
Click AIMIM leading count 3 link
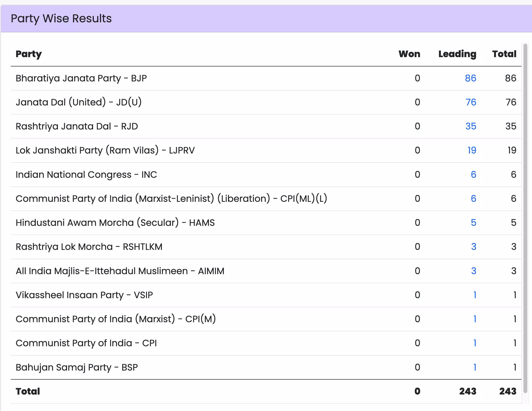[473, 271]
